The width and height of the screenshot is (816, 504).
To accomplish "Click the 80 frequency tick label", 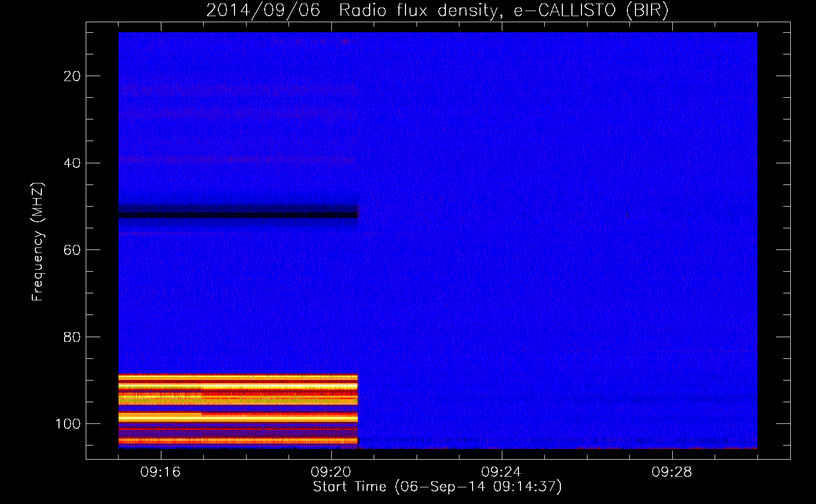I will point(72,337).
